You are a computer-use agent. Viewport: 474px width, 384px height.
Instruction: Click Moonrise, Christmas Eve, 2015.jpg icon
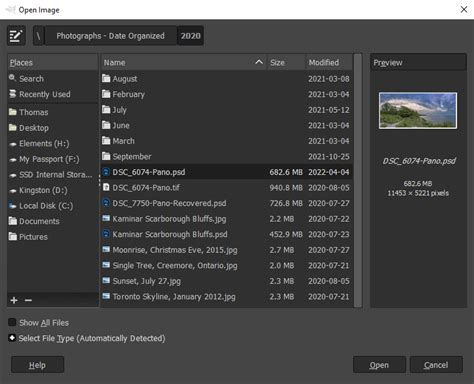click(x=106, y=249)
